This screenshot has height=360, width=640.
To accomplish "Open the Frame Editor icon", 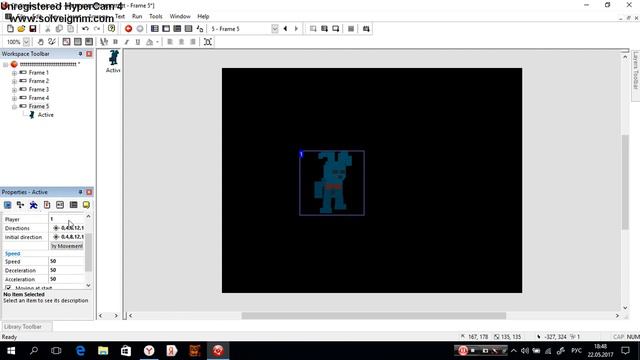I will tap(166, 29).
